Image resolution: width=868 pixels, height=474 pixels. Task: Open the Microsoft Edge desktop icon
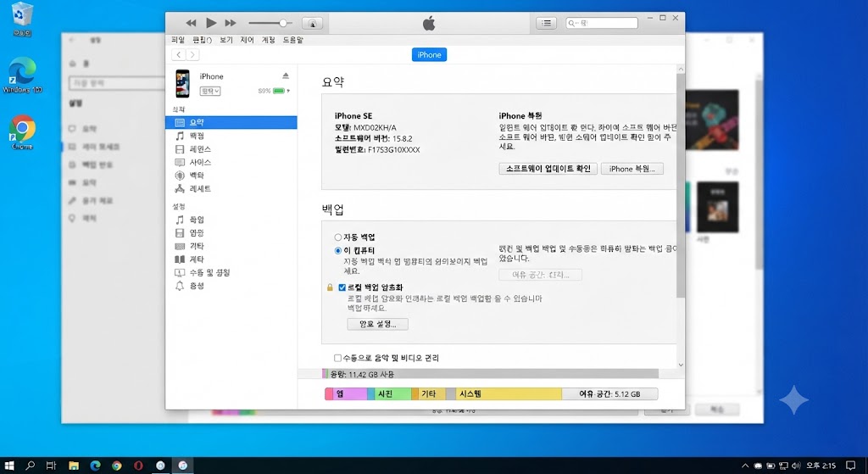[x=22, y=75]
